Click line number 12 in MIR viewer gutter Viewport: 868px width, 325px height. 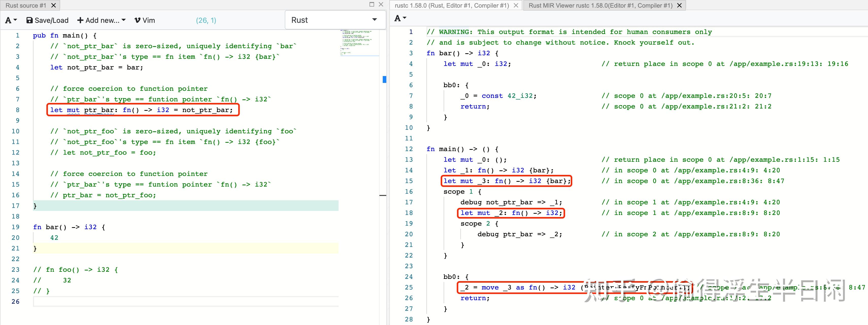click(x=409, y=149)
